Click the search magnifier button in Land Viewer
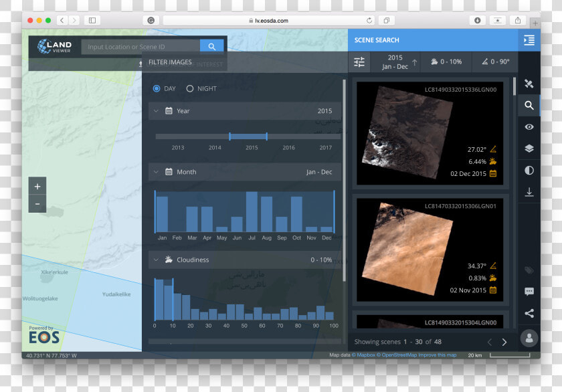562x392 pixels. [x=212, y=47]
